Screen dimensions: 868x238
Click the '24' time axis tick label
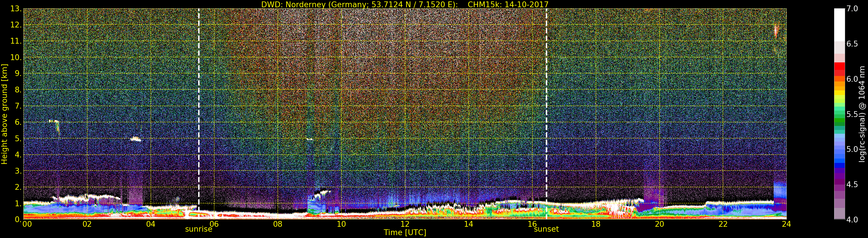pos(786,224)
